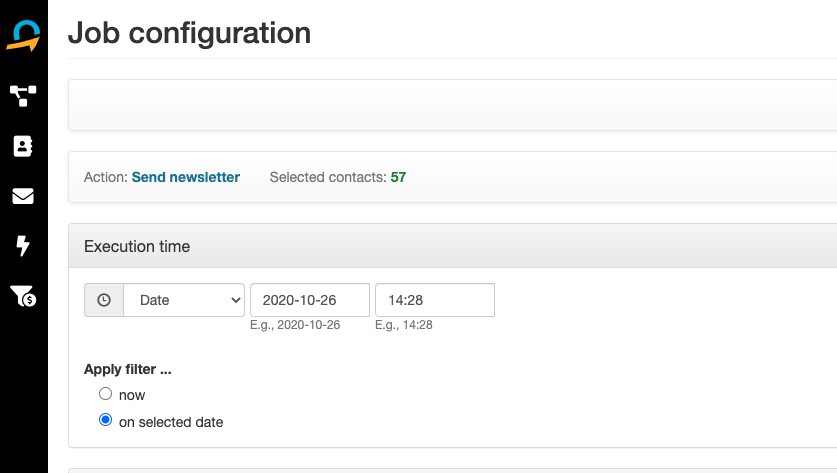The height and width of the screenshot is (473, 837).
Task: Open the workflow diagram sidebar icon
Action: coord(23,96)
